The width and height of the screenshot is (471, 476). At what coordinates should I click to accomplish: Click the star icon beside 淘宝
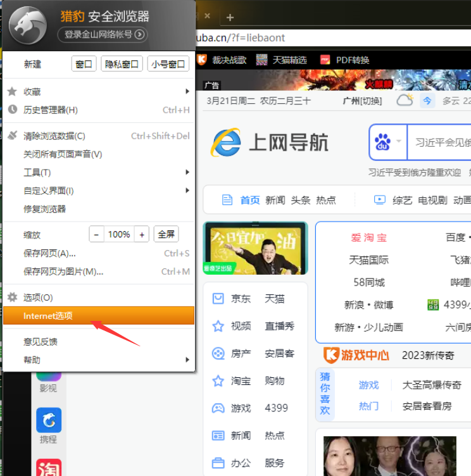click(218, 380)
